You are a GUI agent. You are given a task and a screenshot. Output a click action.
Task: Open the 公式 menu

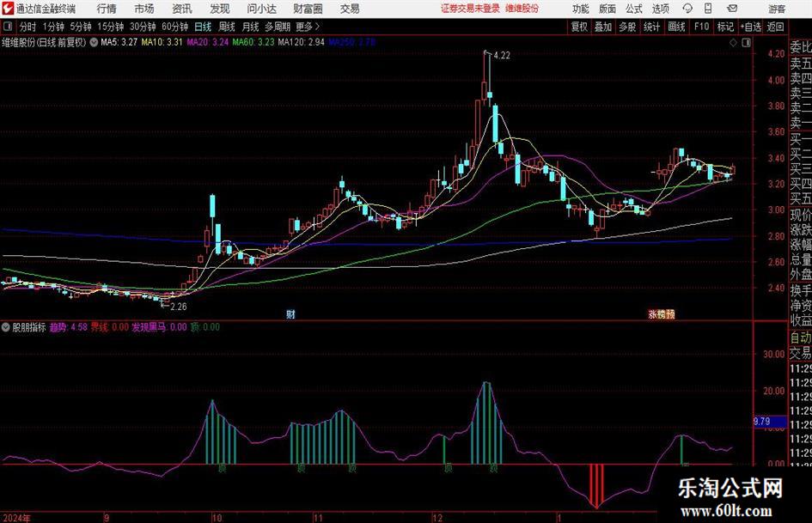(634, 9)
